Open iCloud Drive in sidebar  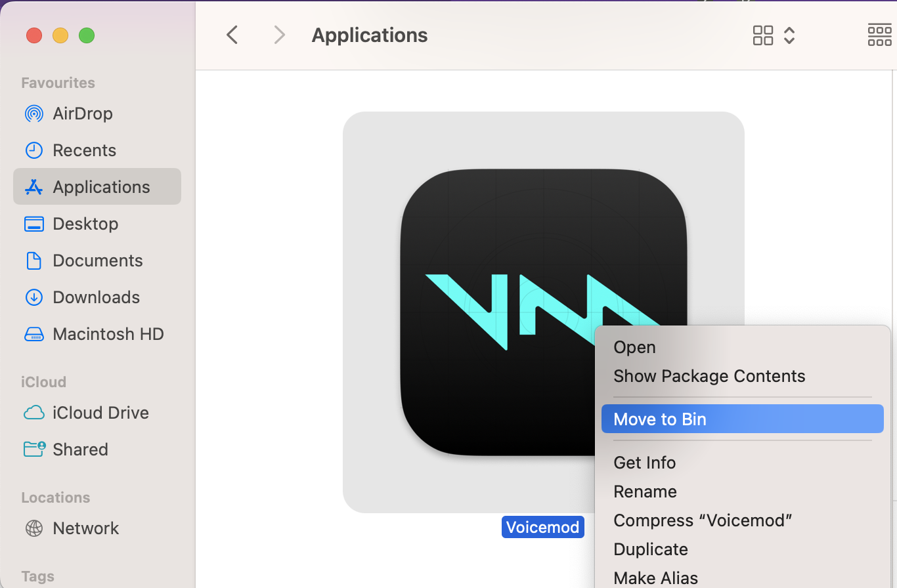point(97,413)
